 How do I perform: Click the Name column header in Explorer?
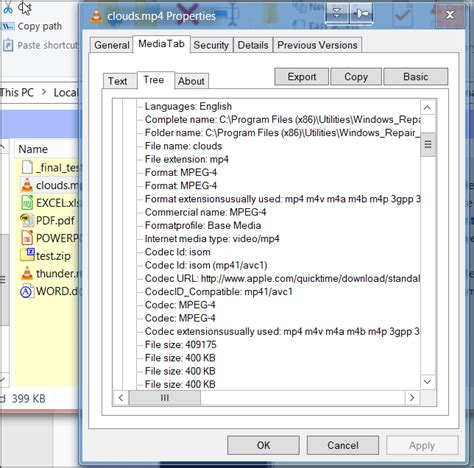point(33,149)
